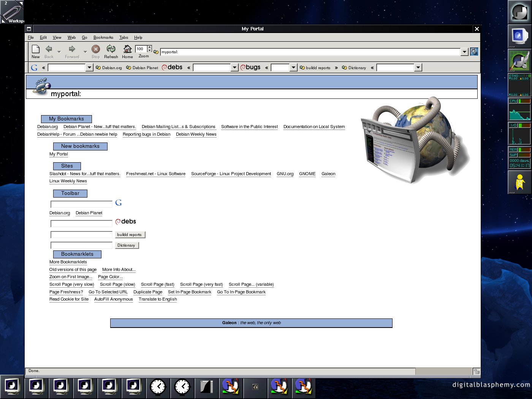This screenshot has width=532, height=399.
Task: Open the Google search toolbar dropdown
Action: [x=89, y=68]
